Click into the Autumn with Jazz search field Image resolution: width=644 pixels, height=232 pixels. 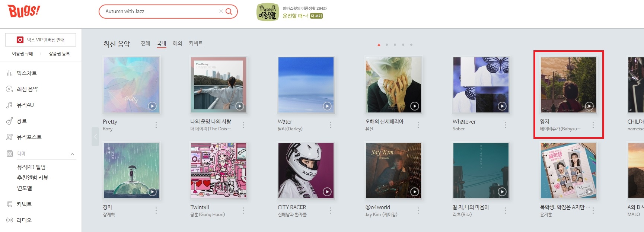click(x=160, y=12)
